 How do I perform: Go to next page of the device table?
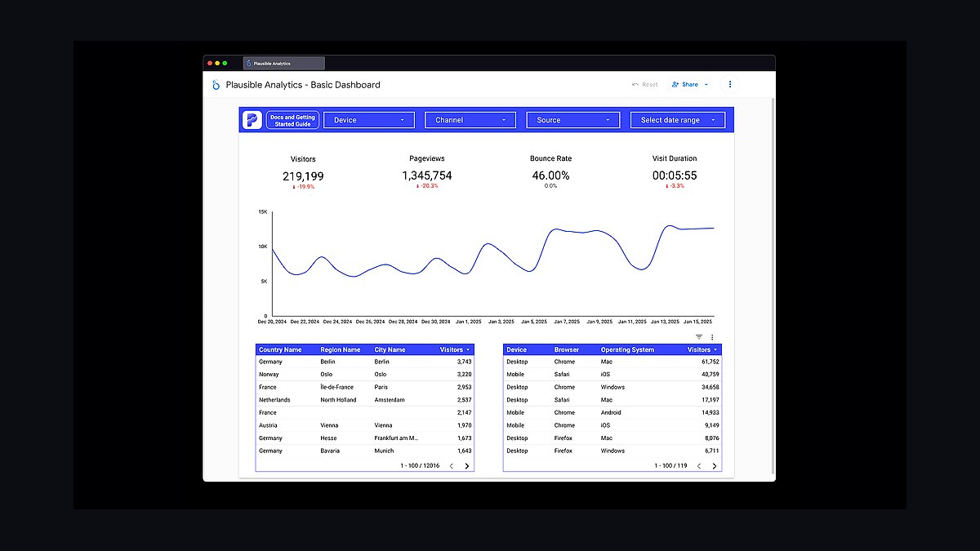coord(715,466)
